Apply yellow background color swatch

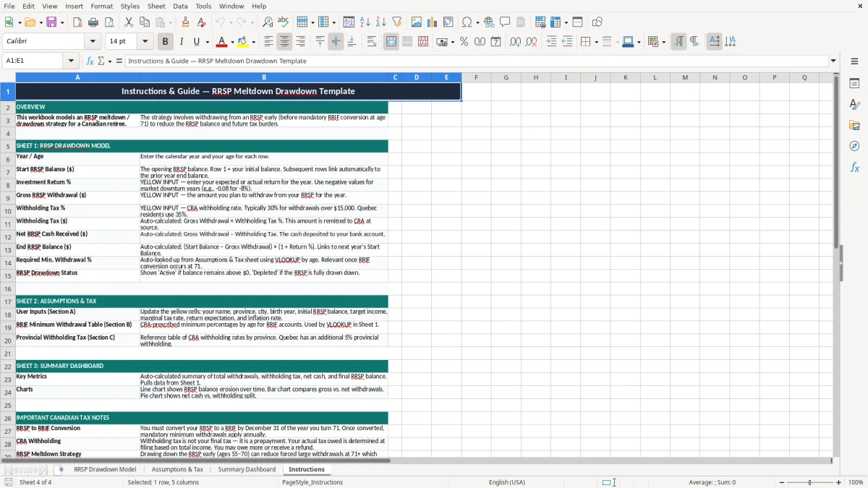point(243,42)
